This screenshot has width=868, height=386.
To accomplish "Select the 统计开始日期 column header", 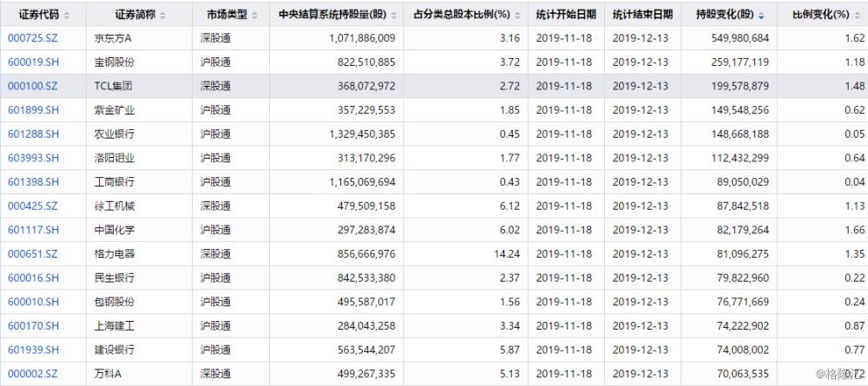I will pos(566,16).
